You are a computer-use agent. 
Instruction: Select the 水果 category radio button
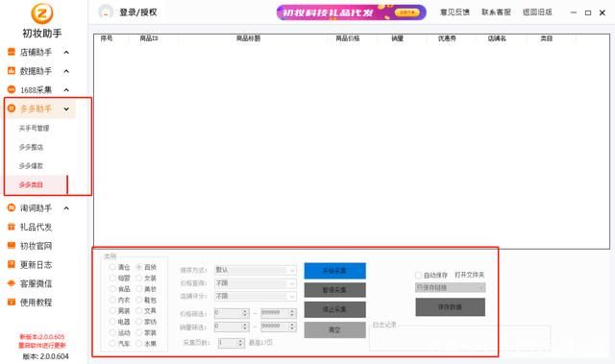click(x=138, y=344)
